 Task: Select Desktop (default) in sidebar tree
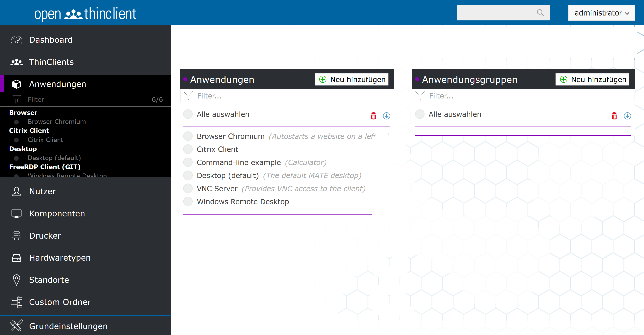(x=54, y=158)
